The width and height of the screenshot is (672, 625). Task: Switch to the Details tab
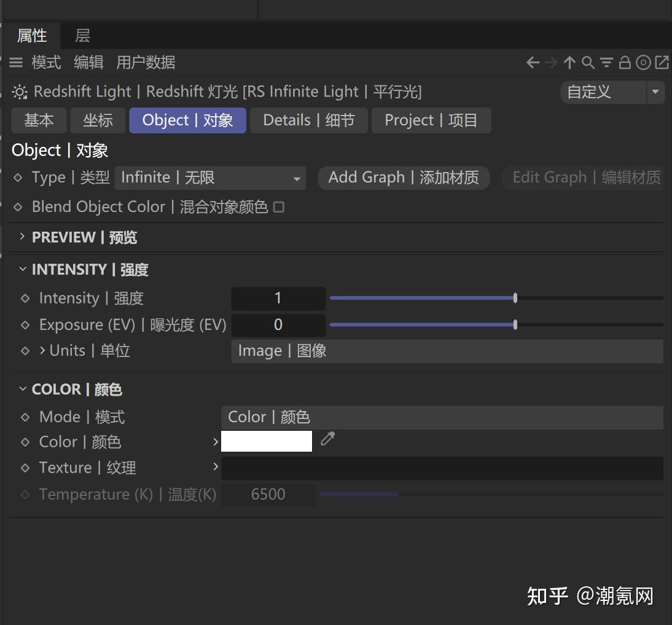pos(309,120)
